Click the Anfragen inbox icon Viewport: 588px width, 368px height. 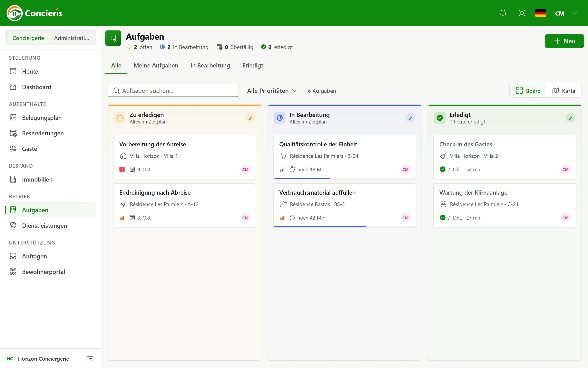[13, 256]
